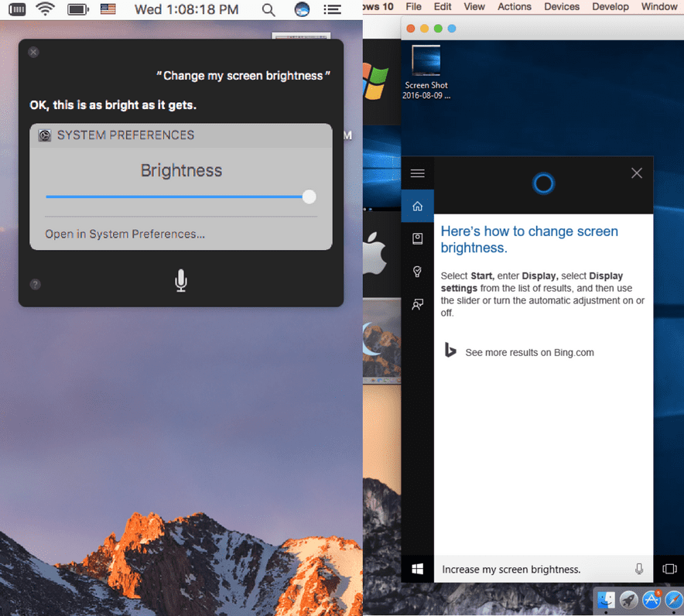684x616 pixels.
Task: Open the Windows Start button
Action: pos(418,569)
